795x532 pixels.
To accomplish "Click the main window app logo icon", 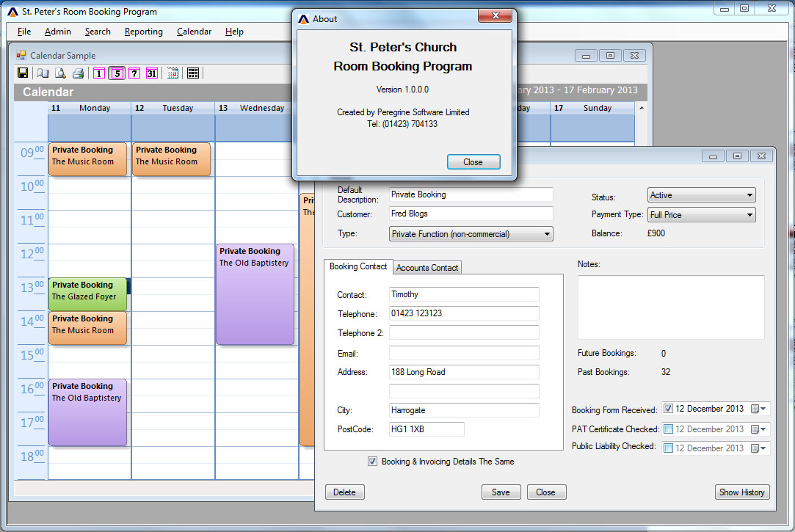I will (12, 12).
